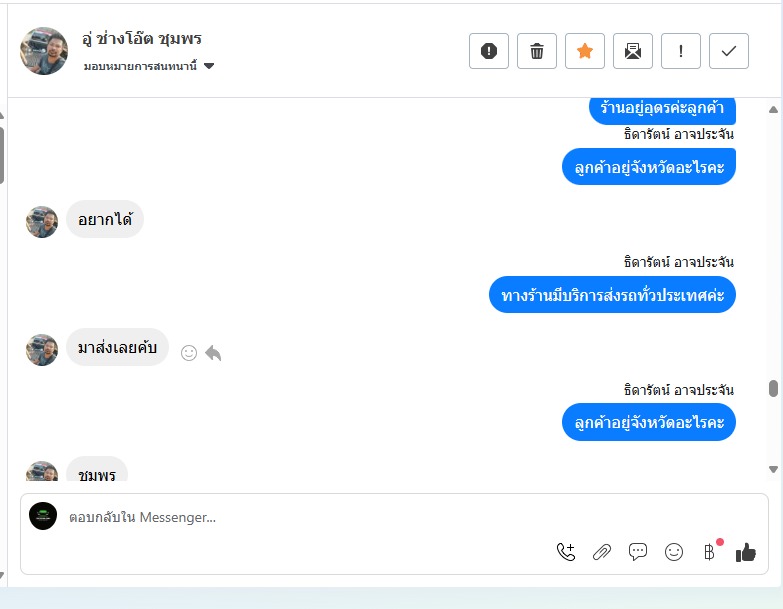Open the baht payment request icon

tap(710, 552)
